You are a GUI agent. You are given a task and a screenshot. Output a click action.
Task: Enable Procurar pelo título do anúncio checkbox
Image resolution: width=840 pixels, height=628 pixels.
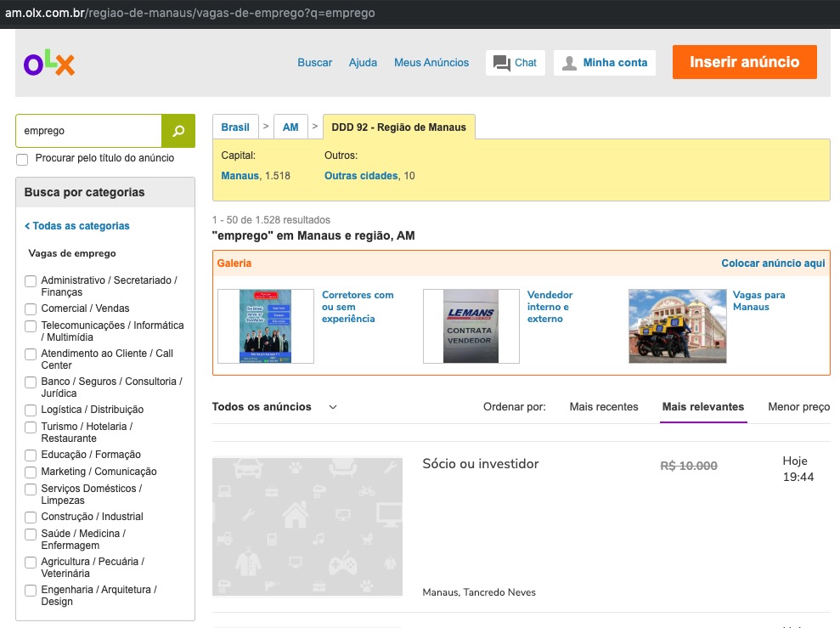(x=22, y=159)
